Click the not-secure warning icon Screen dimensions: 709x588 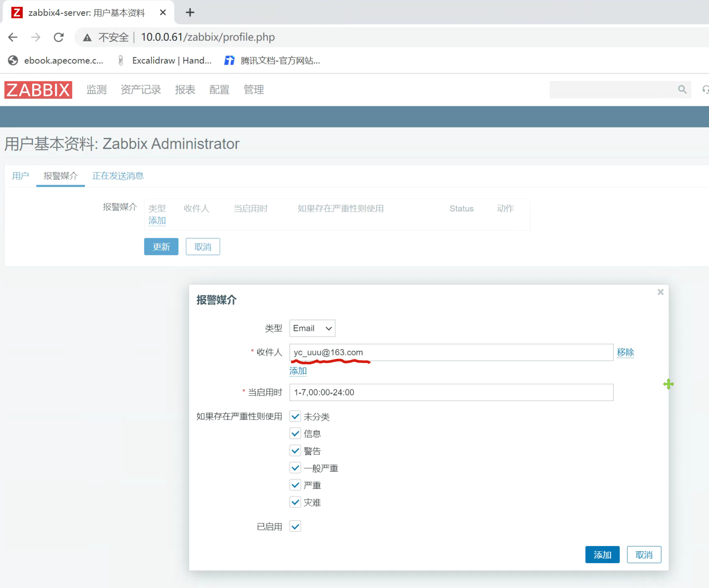pyautogui.click(x=87, y=38)
